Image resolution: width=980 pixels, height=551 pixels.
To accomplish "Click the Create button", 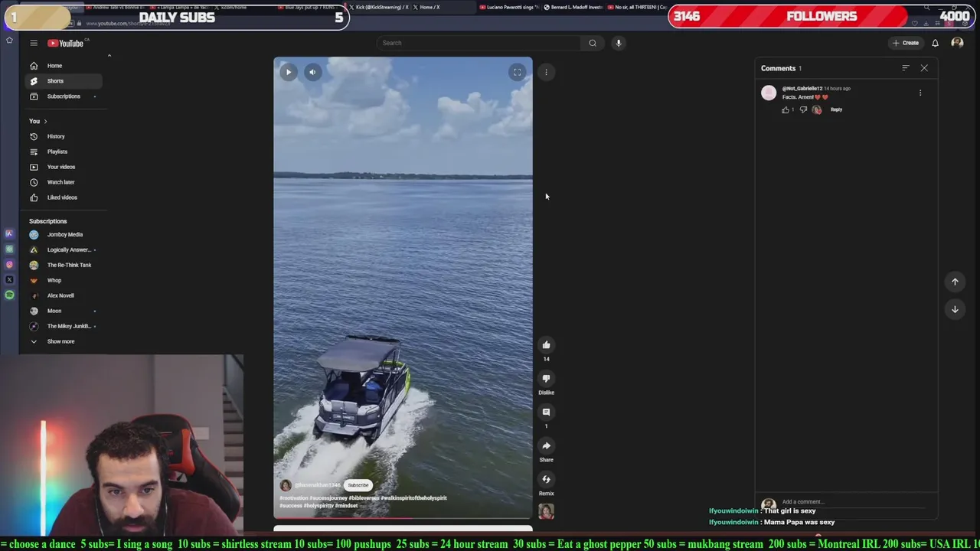I will pyautogui.click(x=905, y=43).
